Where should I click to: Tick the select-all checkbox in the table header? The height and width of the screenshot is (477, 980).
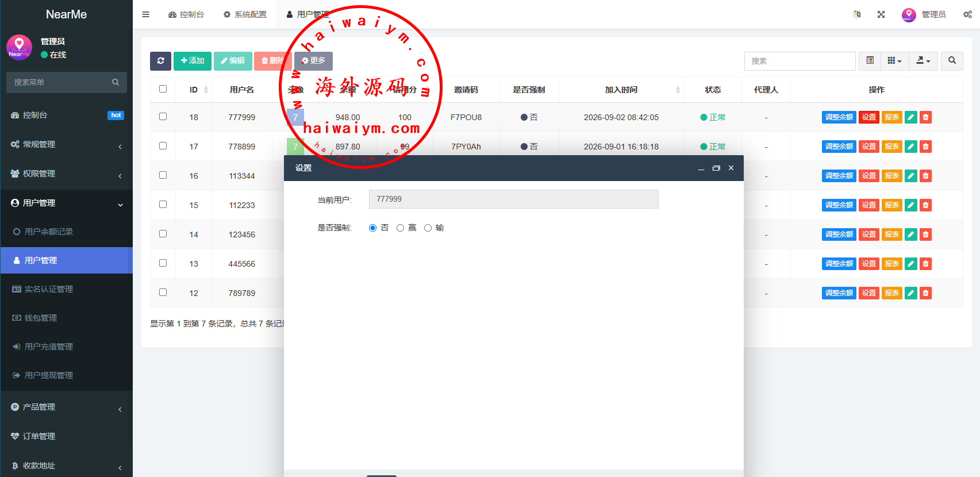pyautogui.click(x=163, y=89)
